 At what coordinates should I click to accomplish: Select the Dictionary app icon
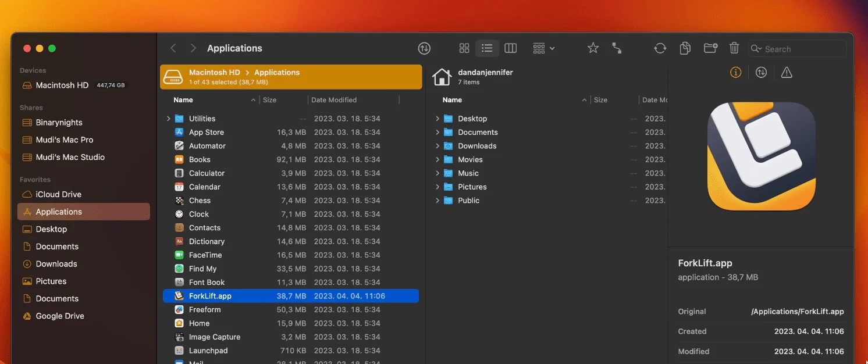(x=179, y=241)
